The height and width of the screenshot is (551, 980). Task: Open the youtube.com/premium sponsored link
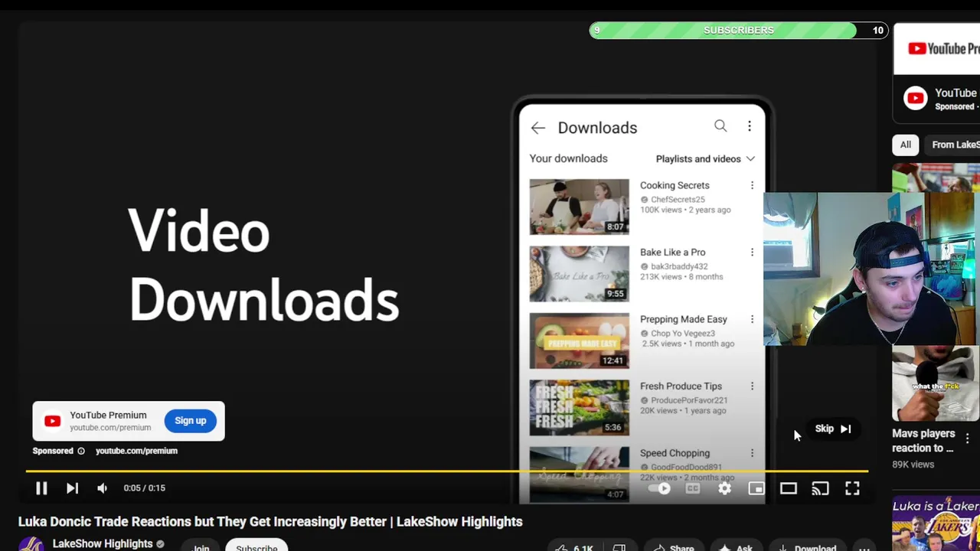tap(136, 451)
